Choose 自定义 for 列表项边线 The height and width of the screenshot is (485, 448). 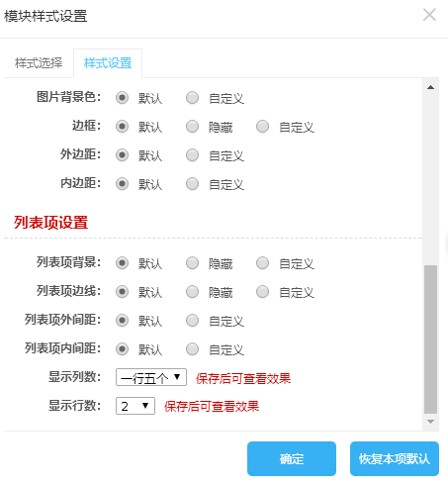point(262,292)
